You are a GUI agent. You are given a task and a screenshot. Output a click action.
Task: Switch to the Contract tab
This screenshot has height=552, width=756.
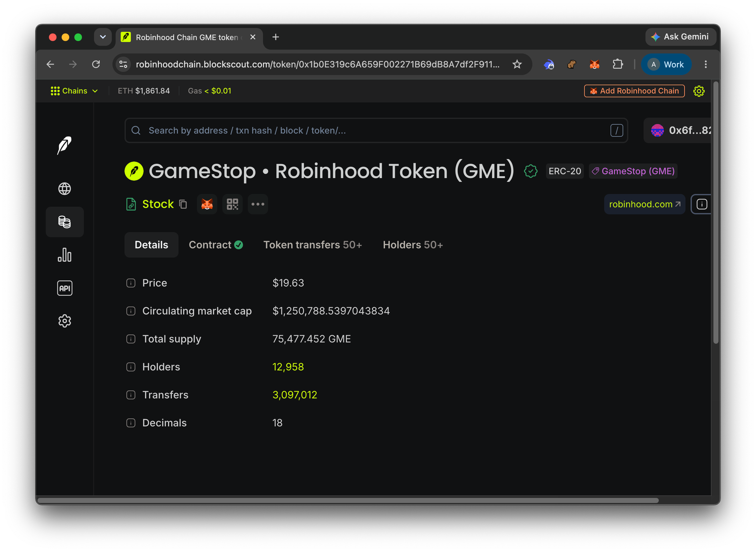(x=216, y=245)
